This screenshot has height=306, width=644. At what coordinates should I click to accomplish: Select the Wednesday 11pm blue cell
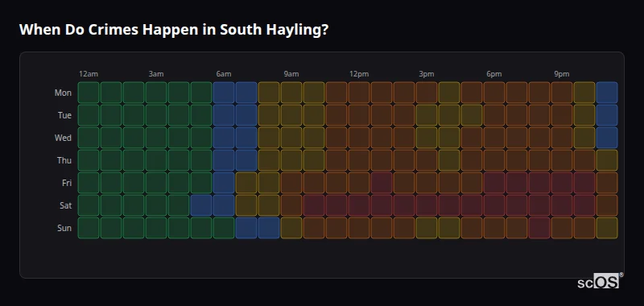pos(607,138)
